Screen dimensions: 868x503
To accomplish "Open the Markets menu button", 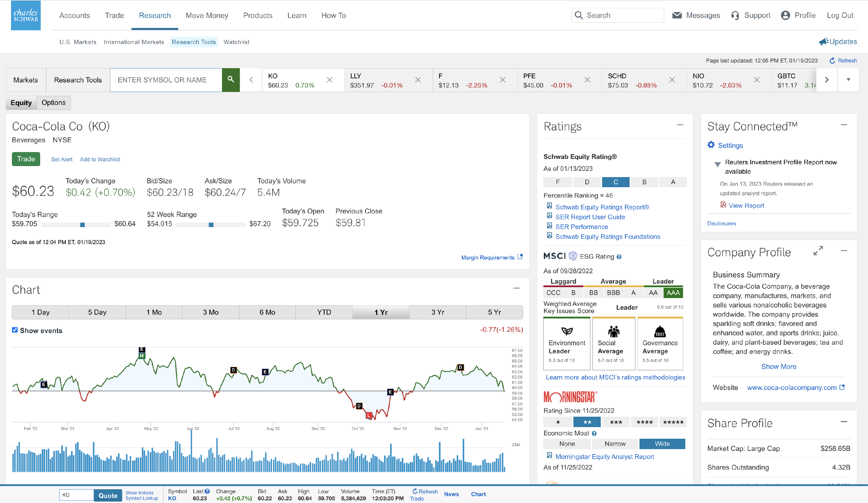I will pyautogui.click(x=26, y=80).
